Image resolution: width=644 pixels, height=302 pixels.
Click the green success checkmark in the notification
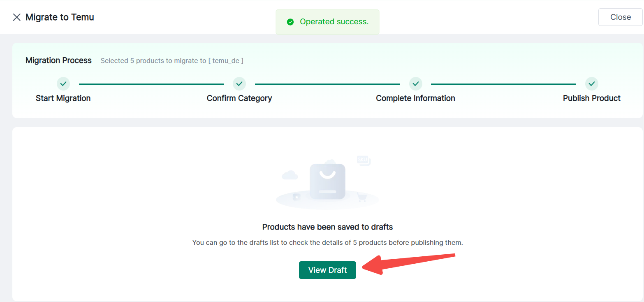(290, 22)
